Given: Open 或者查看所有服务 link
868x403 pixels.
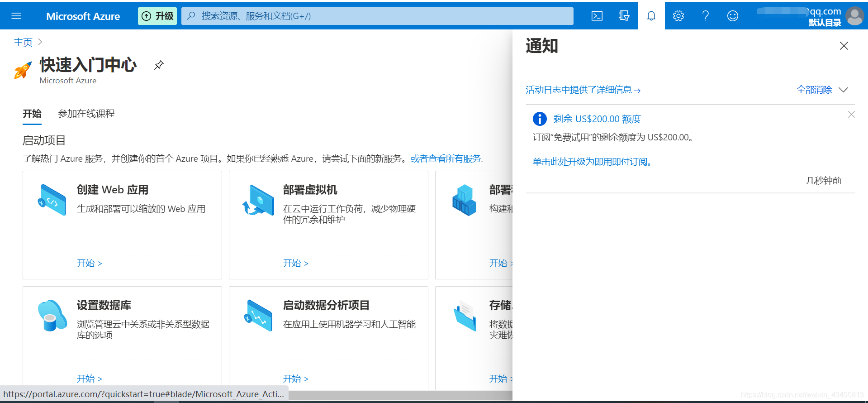Looking at the screenshot, I should 446,158.
